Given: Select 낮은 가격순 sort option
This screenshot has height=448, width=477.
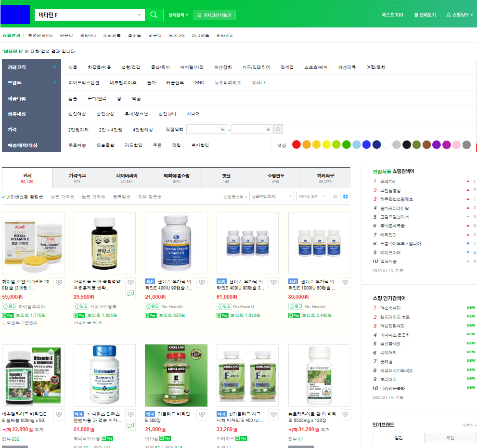Looking at the screenshot, I should (63, 197).
